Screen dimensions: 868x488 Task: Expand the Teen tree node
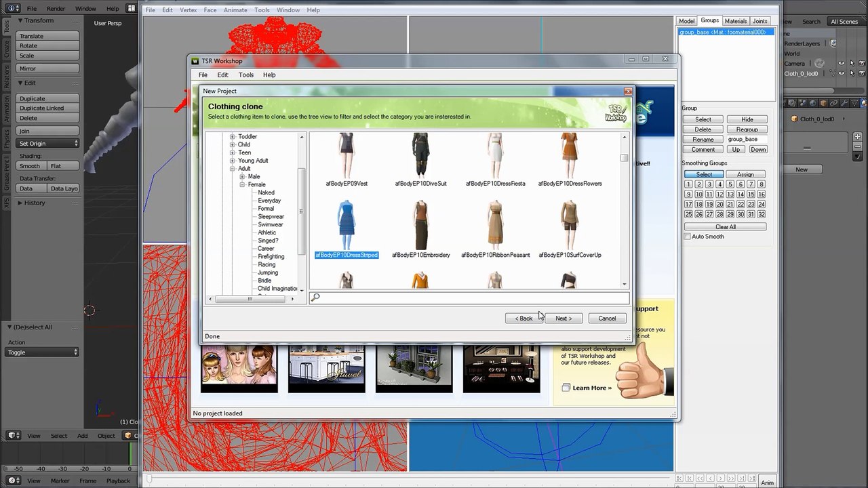click(x=233, y=152)
